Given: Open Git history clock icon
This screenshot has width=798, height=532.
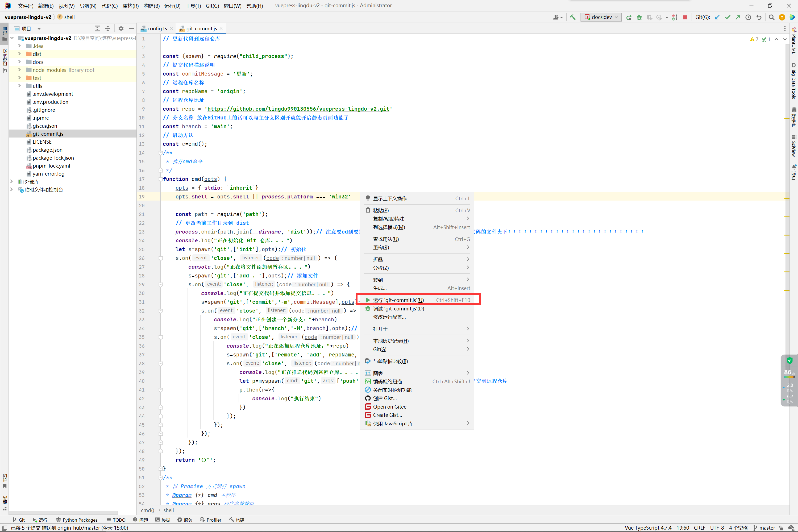Looking at the screenshot, I should (x=748, y=17).
